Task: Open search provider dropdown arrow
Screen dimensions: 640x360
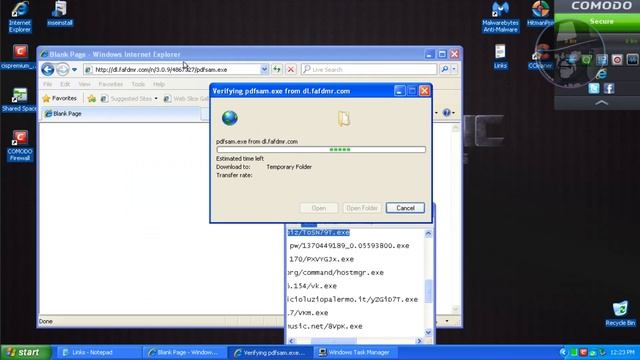Action: pos(454,69)
